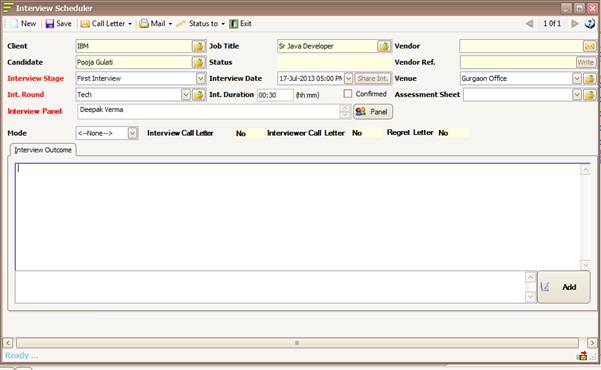601x370 pixels.
Task: Open Client lookup icon beside IBM
Action: pyautogui.click(x=199, y=46)
